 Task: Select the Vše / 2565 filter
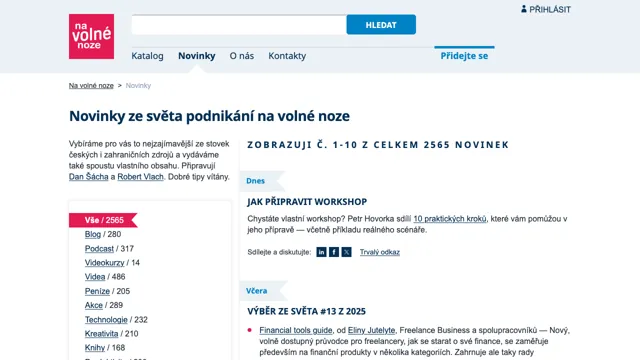pyautogui.click(x=104, y=220)
